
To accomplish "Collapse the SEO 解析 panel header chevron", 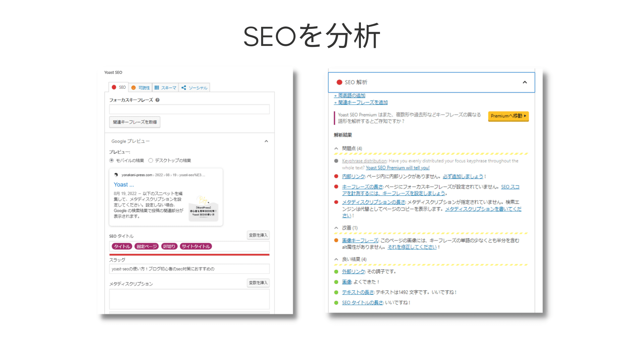I will pyautogui.click(x=525, y=82).
